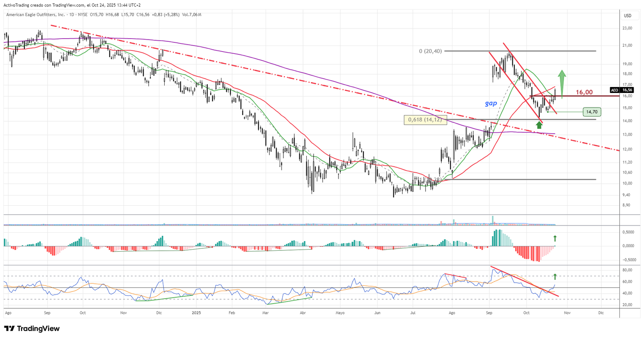Click the 23,00 mark on the price scale
This screenshot has width=644, height=339.
[x=627, y=28]
